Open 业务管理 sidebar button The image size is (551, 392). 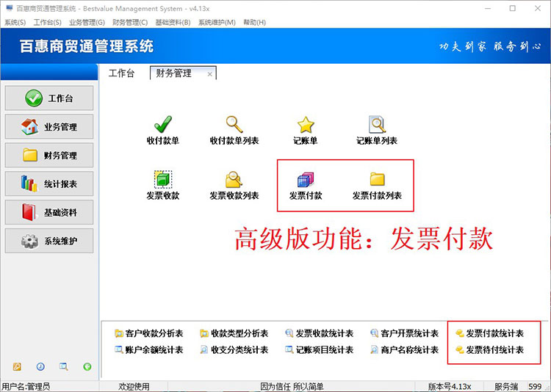tap(49, 126)
